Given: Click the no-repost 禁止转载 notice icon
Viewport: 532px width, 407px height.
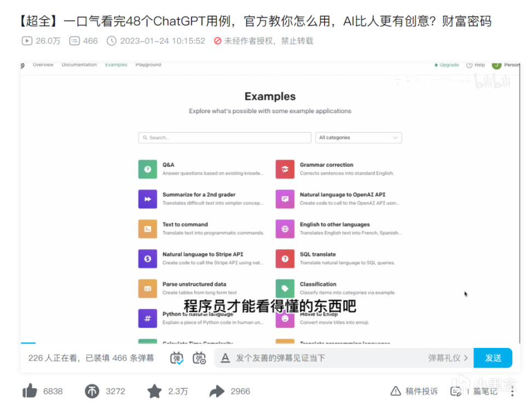Looking at the screenshot, I should [217, 40].
